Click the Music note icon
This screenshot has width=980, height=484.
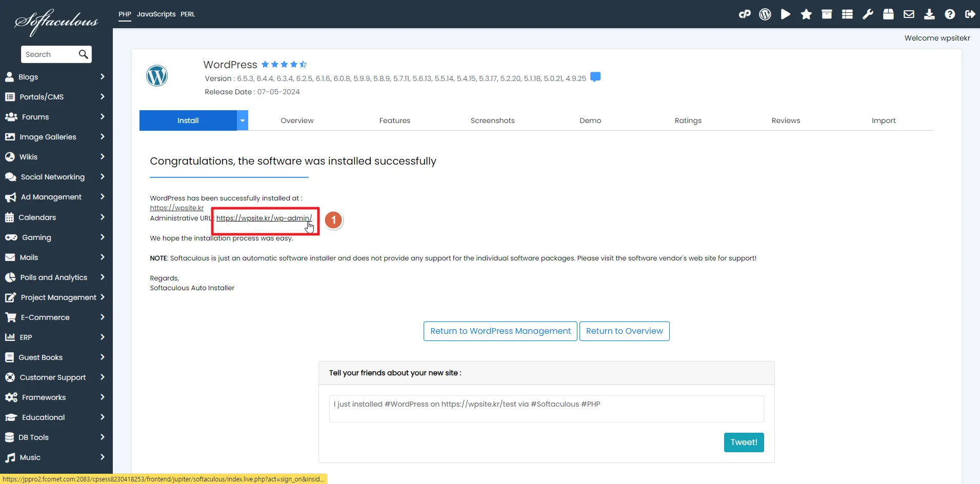10,457
